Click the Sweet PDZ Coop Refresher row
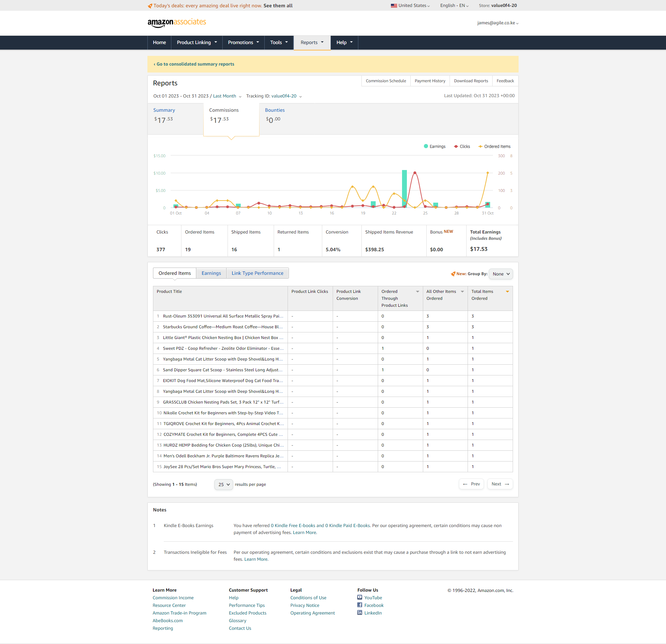The image size is (666, 644). tap(333, 348)
